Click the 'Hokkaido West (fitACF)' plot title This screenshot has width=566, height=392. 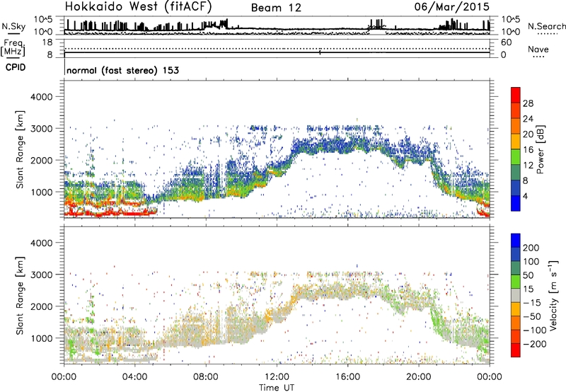point(138,6)
